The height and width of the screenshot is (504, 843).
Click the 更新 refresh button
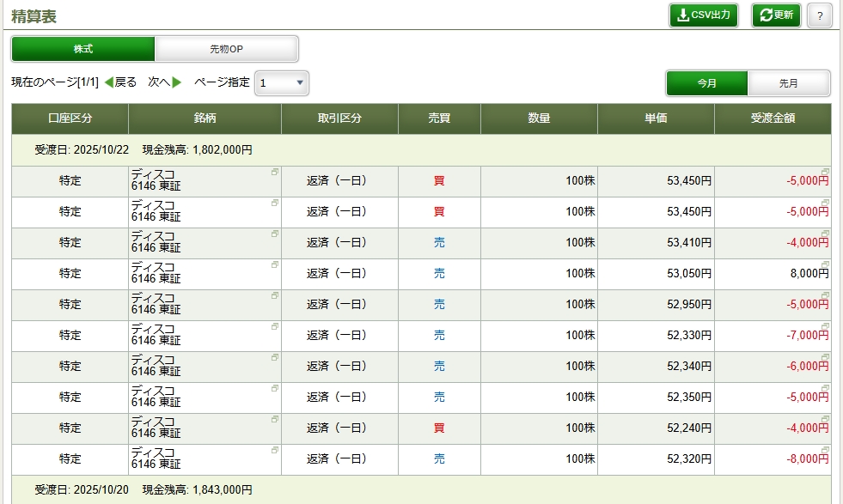(776, 15)
